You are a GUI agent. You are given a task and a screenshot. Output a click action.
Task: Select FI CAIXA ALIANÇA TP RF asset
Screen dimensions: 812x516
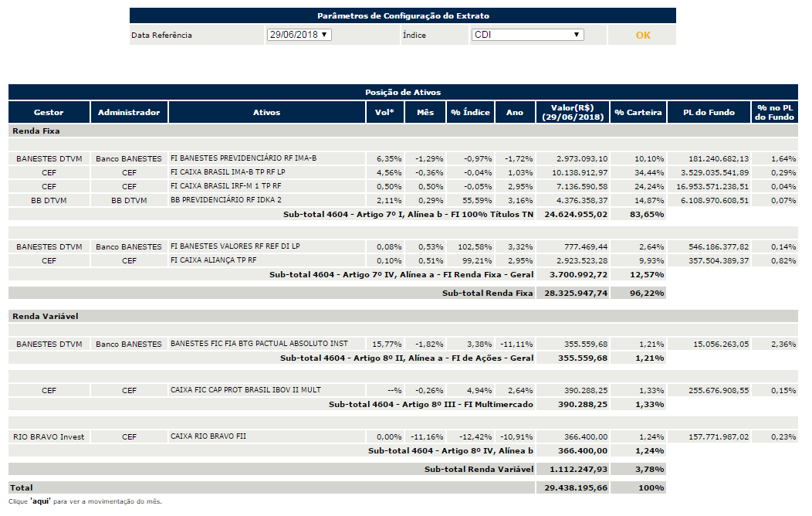click(213, 260)
